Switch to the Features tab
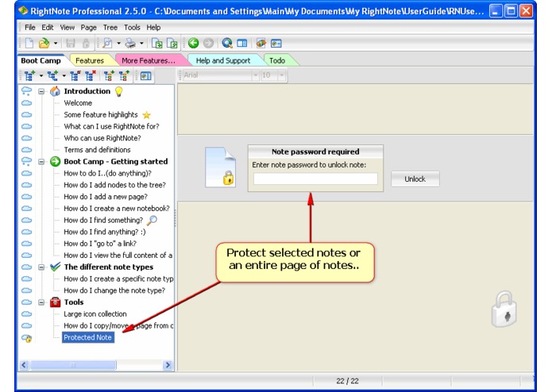 click(90, 60)
